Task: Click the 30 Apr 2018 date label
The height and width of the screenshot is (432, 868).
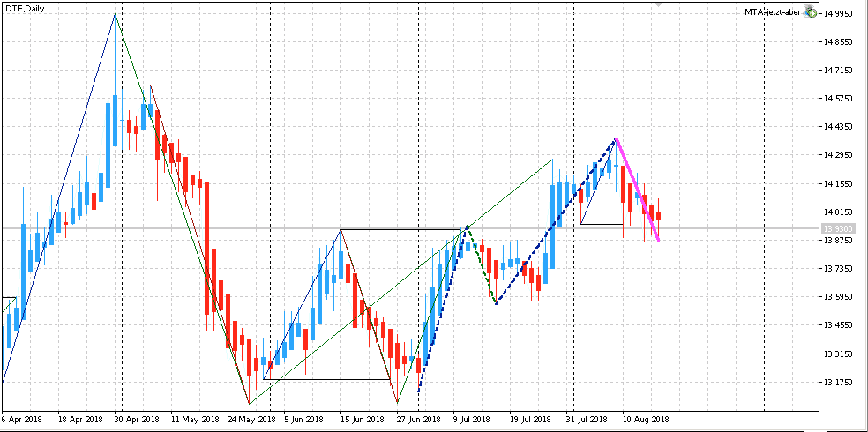Action: [x=137, y=419]
